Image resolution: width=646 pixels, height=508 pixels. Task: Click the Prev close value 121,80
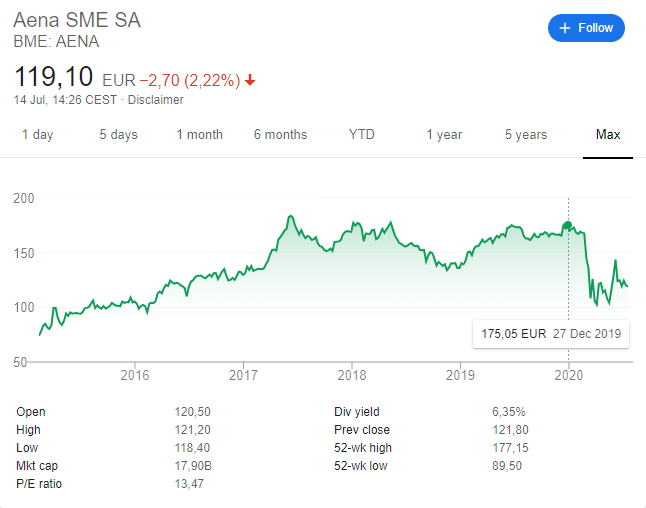510,430
